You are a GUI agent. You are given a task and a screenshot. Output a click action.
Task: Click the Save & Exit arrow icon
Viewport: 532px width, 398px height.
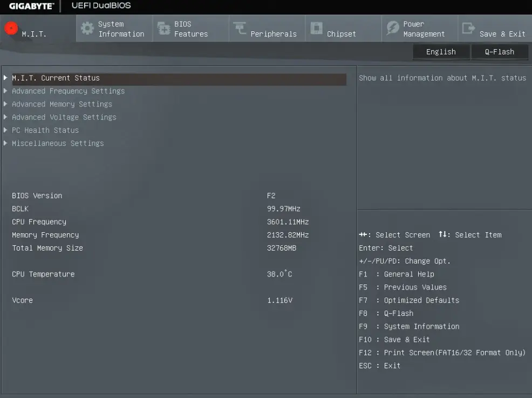(469, 29)
